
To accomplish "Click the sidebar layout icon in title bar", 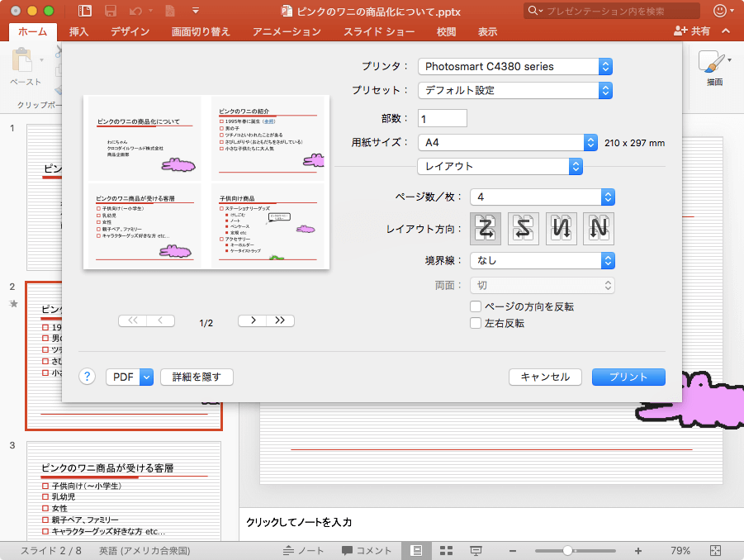I will (85, 11).
